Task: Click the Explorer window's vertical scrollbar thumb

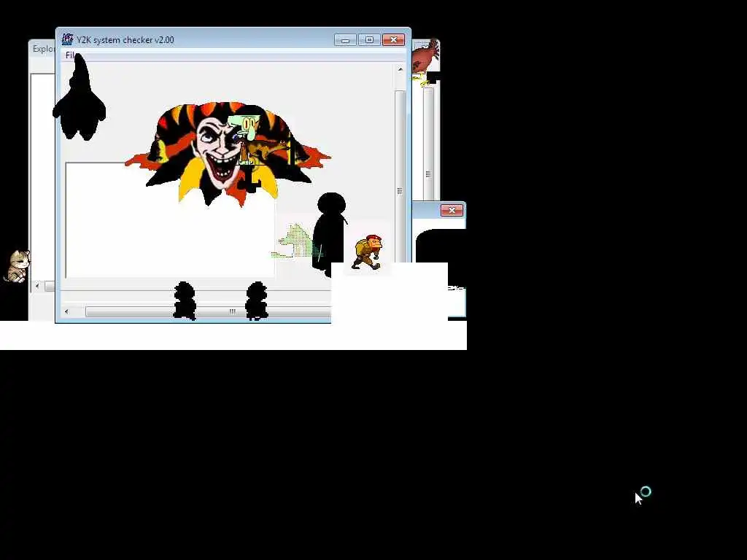Action: (x=428, y=143)
